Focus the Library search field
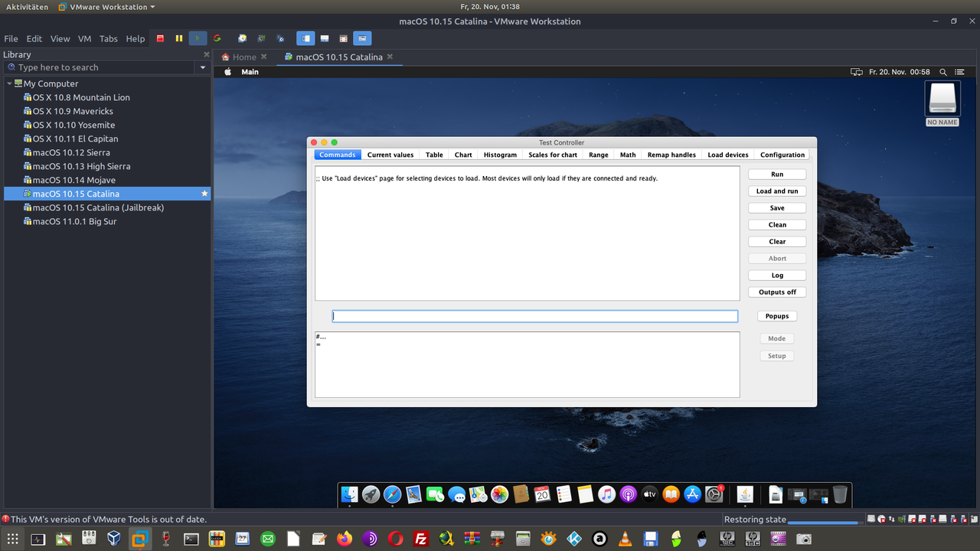Viewport: 980px width, 551px height. point(100,67)
